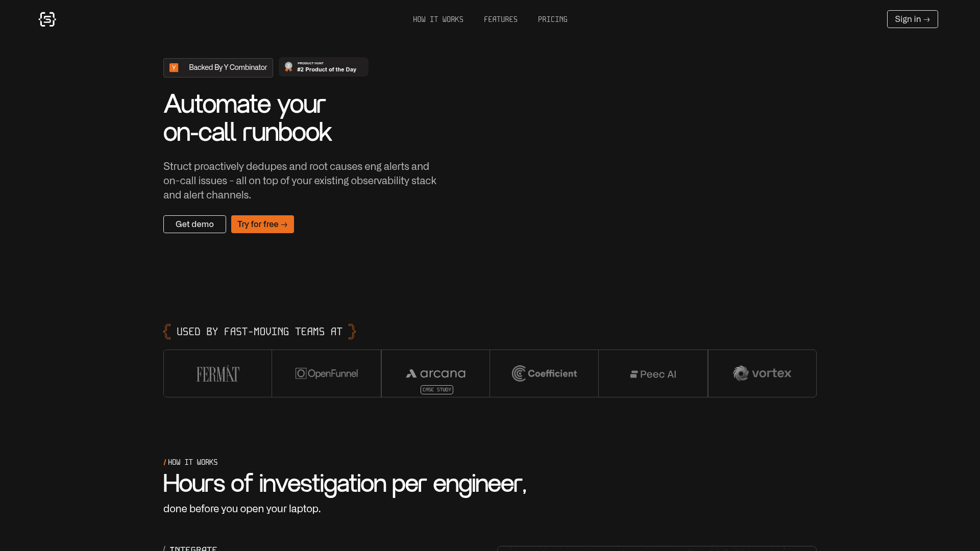Click the Product Hunt medal icon

(x=288, y=67)
